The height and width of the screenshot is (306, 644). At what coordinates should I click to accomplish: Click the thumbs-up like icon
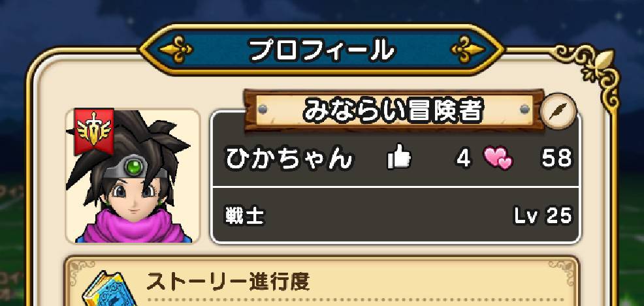pos(399,156)
